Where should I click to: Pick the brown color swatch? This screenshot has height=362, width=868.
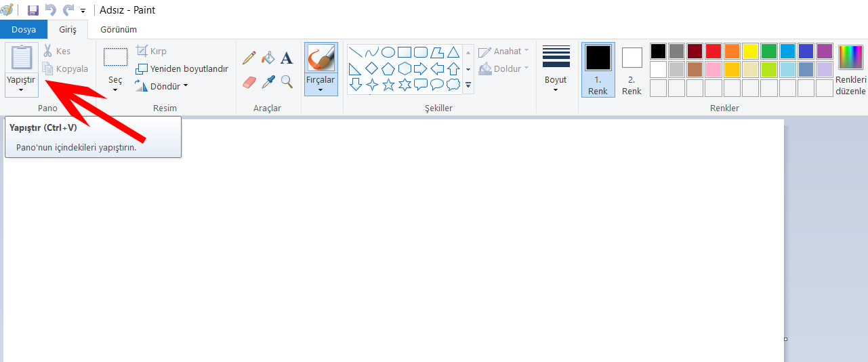tap(695, 69)
